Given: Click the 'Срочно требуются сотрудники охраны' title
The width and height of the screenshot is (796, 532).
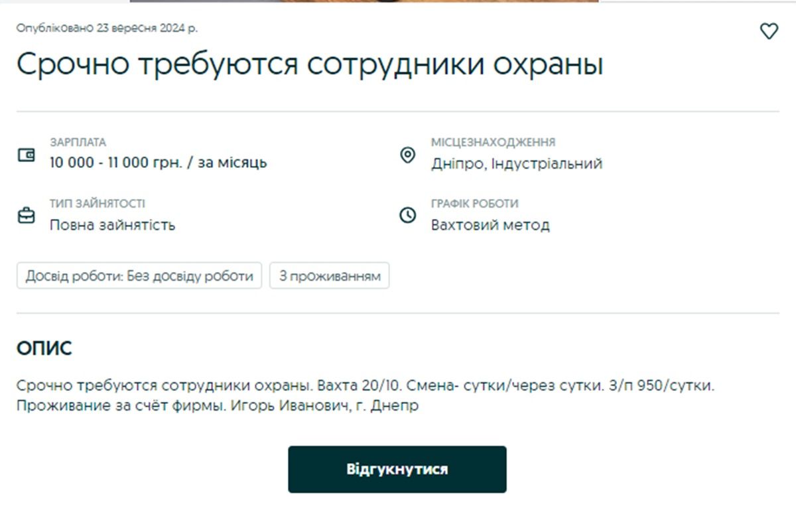Looking at the screenshot, I should [x=310, y=65].
